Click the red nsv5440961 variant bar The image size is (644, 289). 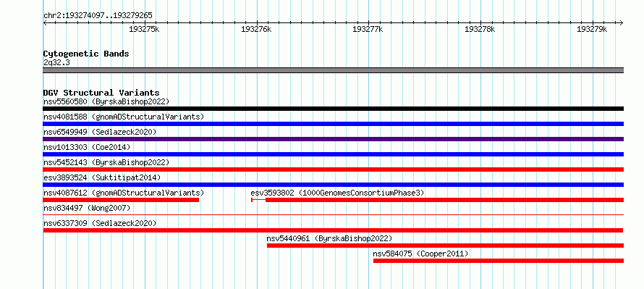445,246
